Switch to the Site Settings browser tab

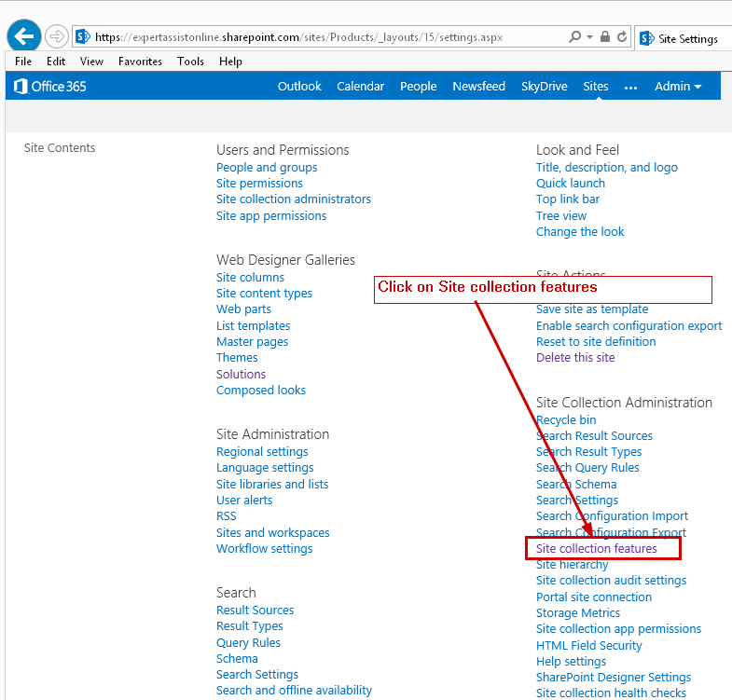click(685, 38)
